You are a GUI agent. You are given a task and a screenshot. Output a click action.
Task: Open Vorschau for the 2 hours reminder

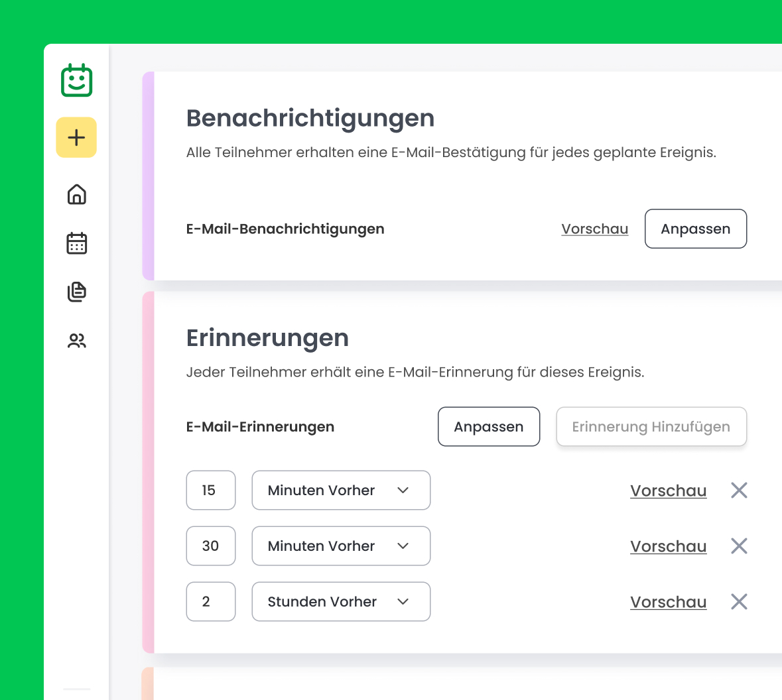pos(668,602)
